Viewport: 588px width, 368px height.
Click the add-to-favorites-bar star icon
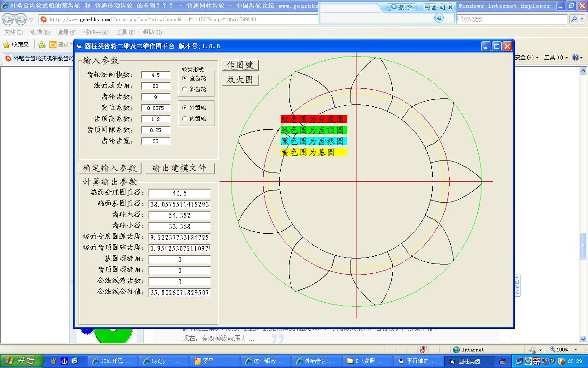(x=41, y=45)
